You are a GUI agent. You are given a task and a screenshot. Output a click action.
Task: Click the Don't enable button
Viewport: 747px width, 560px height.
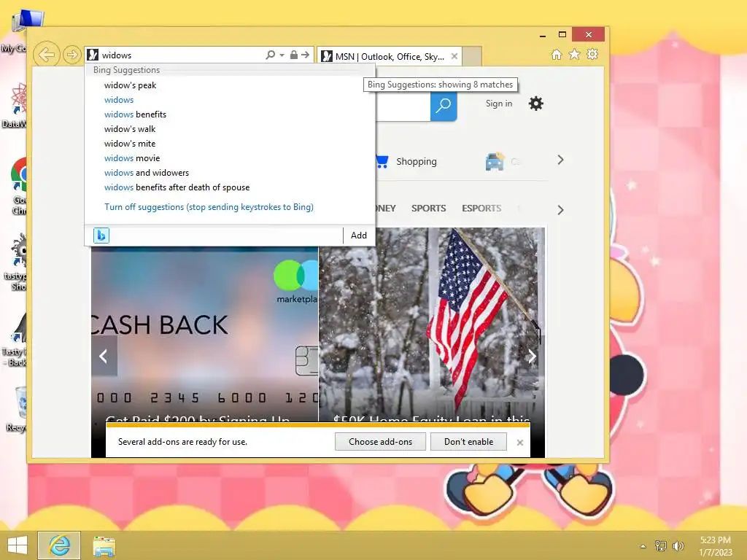469,442
